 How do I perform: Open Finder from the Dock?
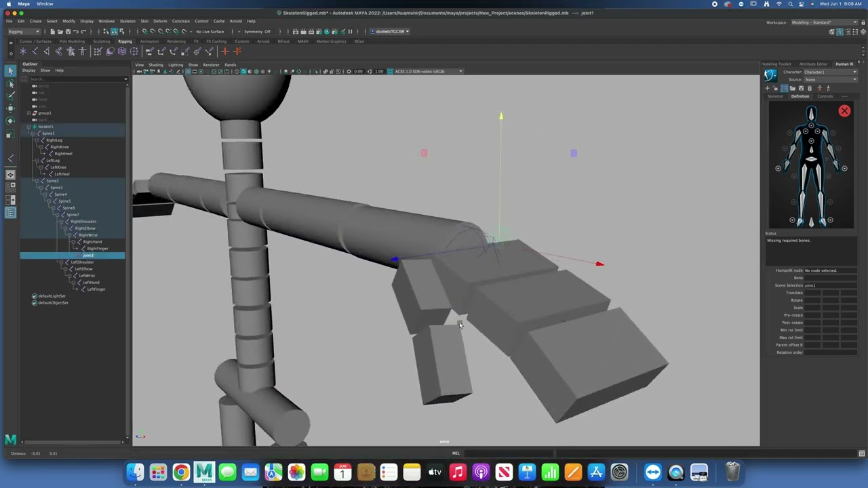pos(135,472)
